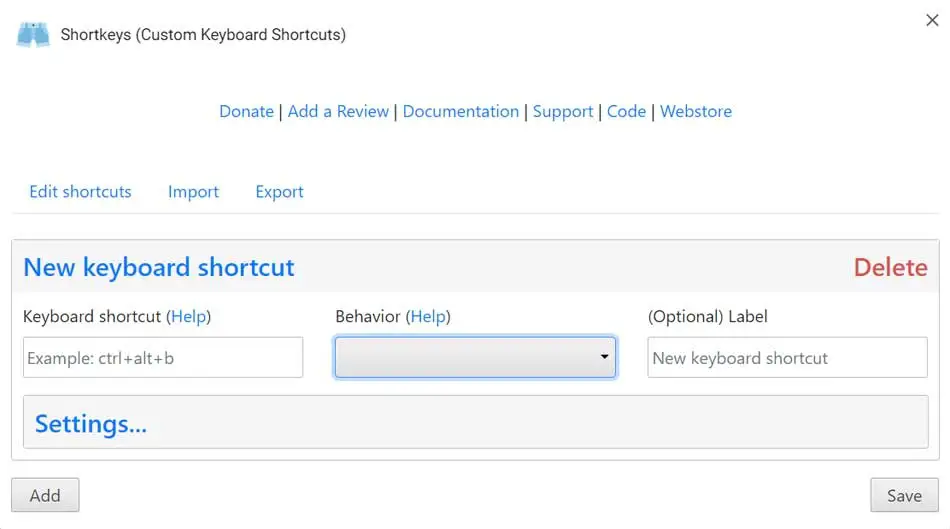
Task: Click the Donate link
Action: (x=246, y=111)
